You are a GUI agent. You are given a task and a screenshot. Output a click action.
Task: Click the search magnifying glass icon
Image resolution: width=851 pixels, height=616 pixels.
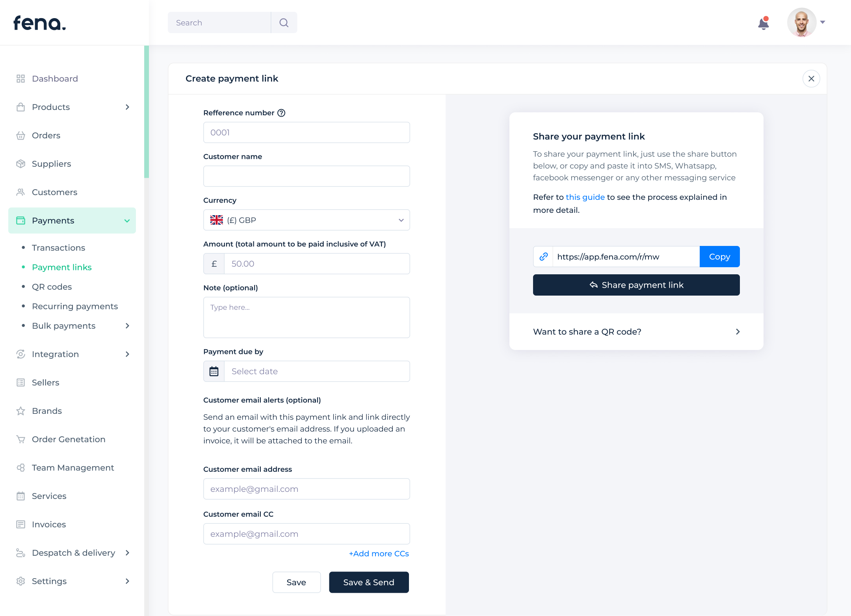tap(284, 22)
